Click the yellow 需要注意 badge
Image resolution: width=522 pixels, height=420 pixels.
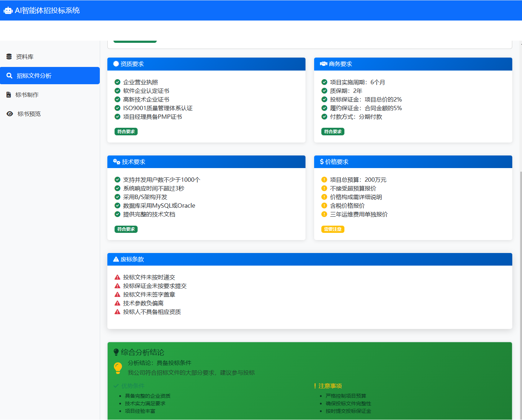(x=333, y=229)
